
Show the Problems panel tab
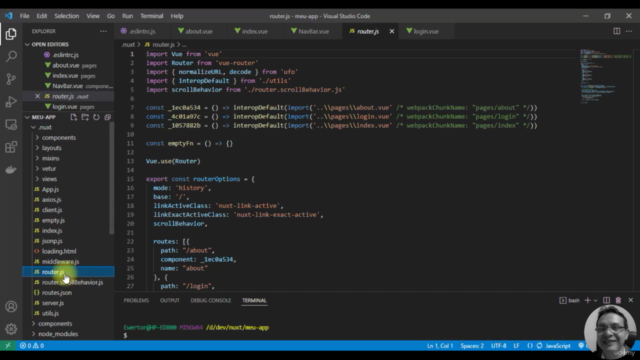(136, 300)
